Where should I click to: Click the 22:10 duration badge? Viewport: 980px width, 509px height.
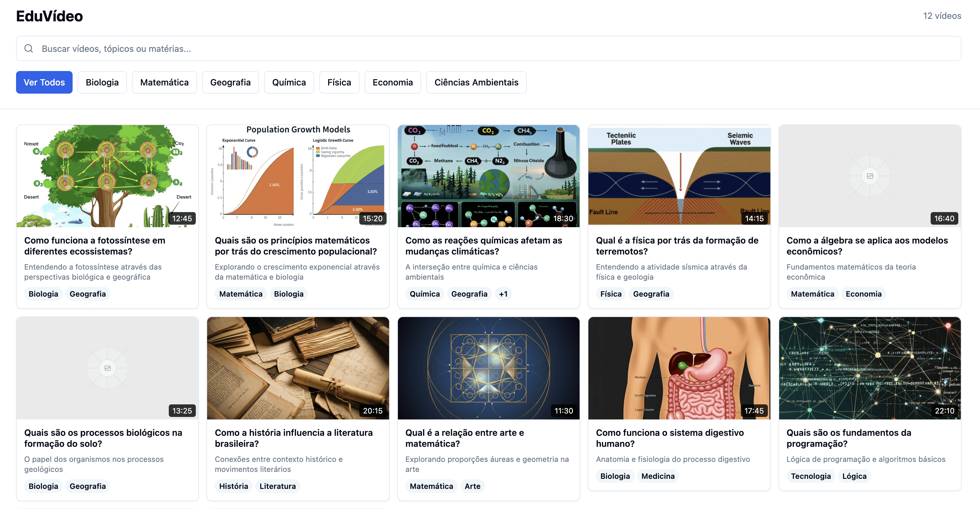(x=944, y=410)
